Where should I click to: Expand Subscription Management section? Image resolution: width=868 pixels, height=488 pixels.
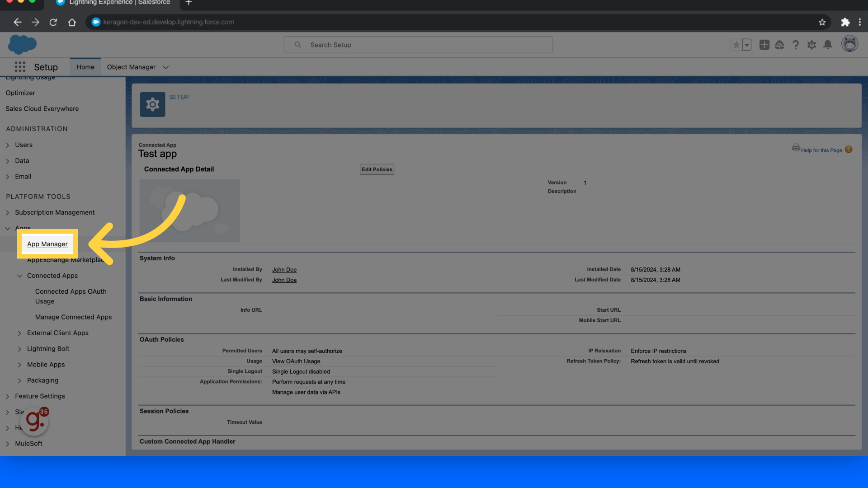[x=7, y=213]
